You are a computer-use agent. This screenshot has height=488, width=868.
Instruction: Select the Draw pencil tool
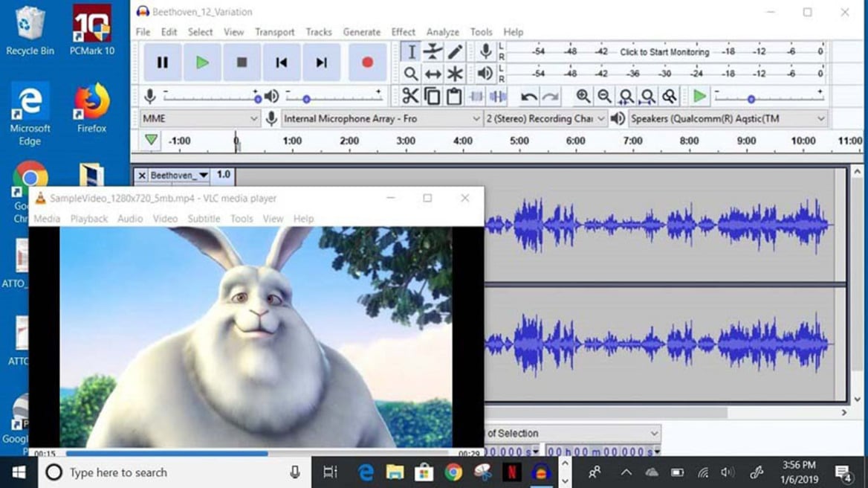(x=455, y=52)
